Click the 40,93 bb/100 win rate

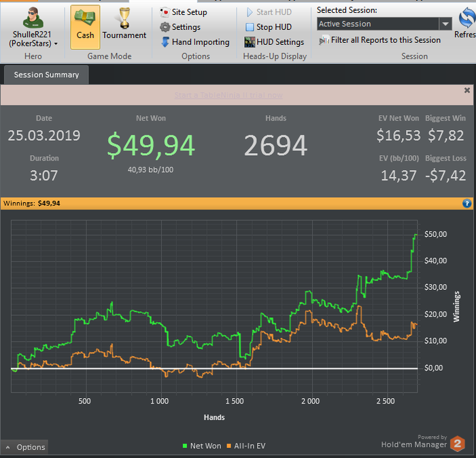click(x=150, y=169)
